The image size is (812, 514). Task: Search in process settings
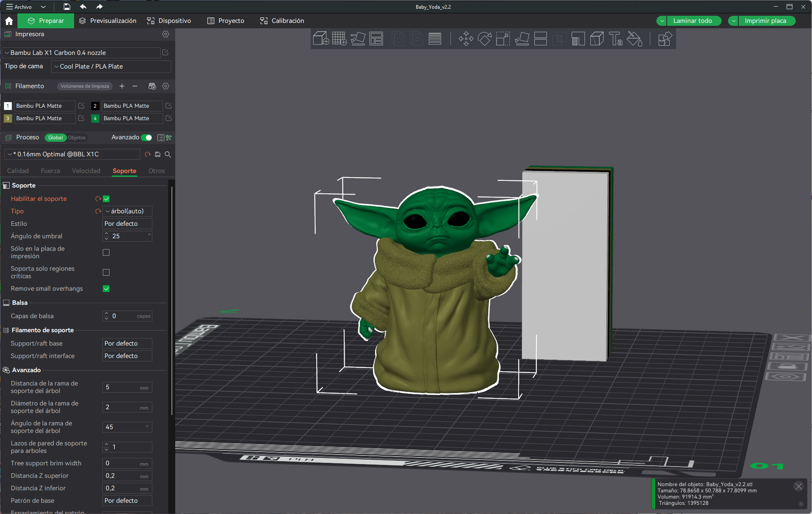click(x=168, y=154)
